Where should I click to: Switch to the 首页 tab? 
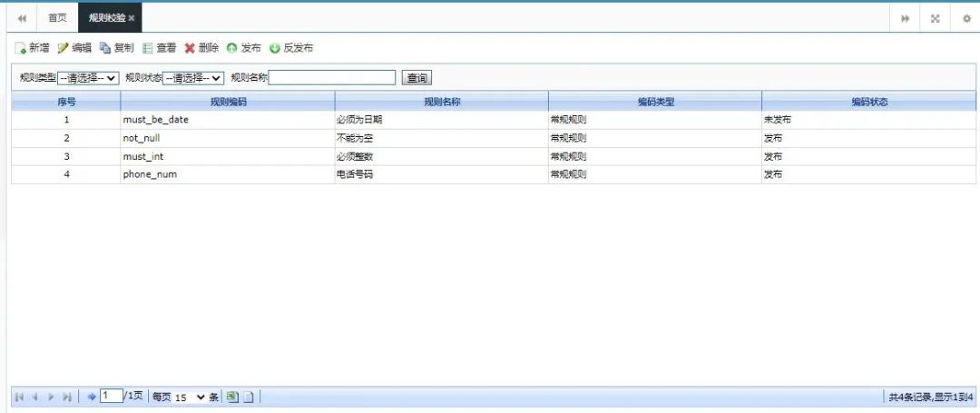pyautogui.click(x=57, y=18)
